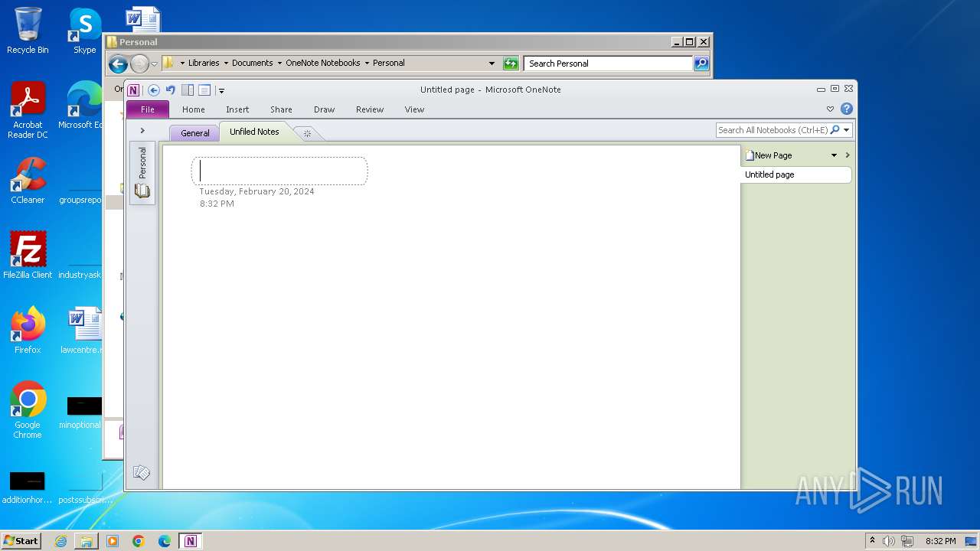Select the General section tab
The width and height of the screenshot is (980, 551).
click(194, 133)
